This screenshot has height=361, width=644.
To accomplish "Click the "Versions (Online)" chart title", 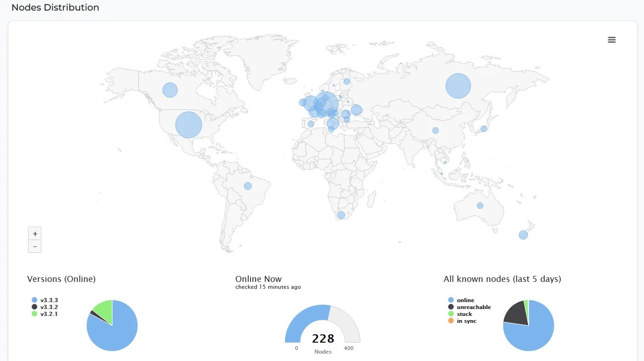I will (61, 279).
